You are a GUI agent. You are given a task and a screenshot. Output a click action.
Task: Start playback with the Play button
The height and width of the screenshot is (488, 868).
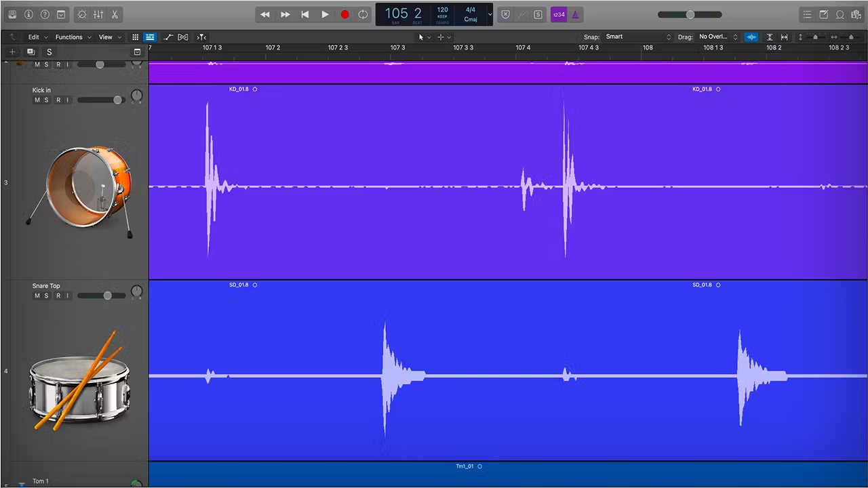pos(325,14)
